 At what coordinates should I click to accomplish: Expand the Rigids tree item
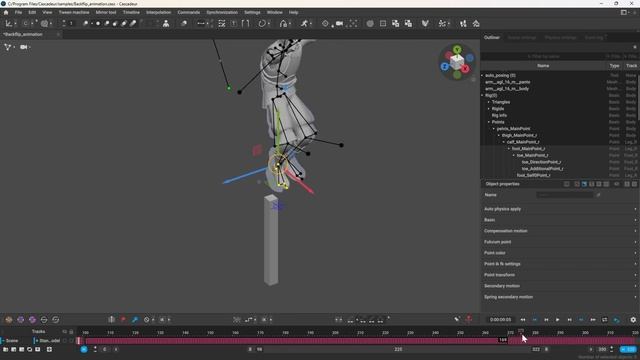(489, 109)
